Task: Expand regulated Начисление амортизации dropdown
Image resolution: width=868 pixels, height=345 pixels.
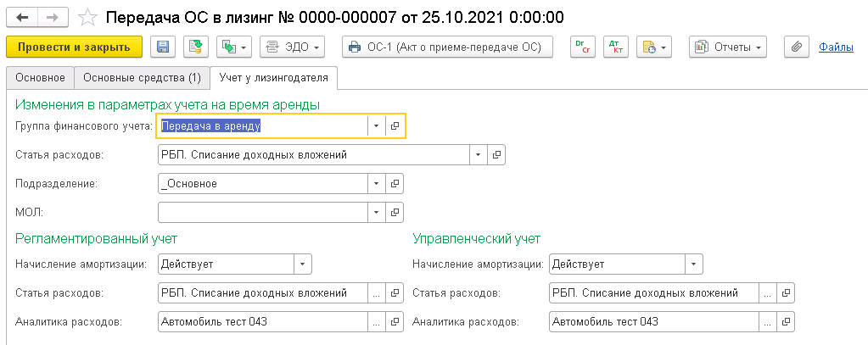Action: click(x=304, y=264)
